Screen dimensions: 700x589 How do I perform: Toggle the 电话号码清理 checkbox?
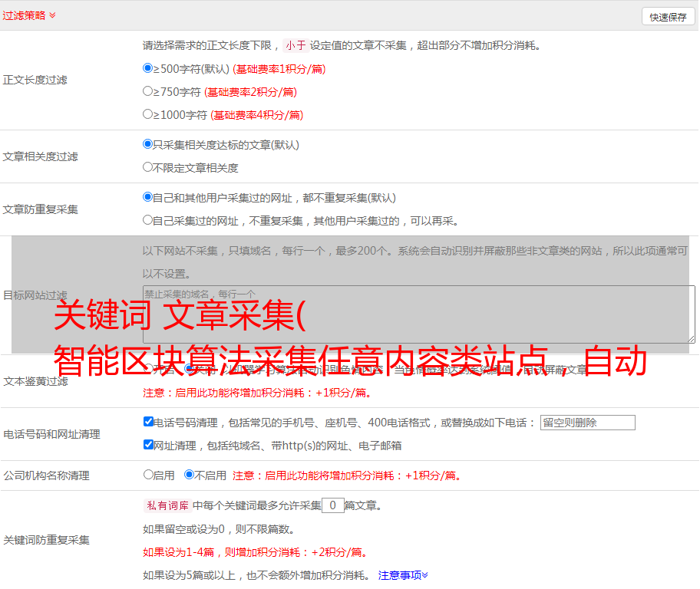[149, 422]
